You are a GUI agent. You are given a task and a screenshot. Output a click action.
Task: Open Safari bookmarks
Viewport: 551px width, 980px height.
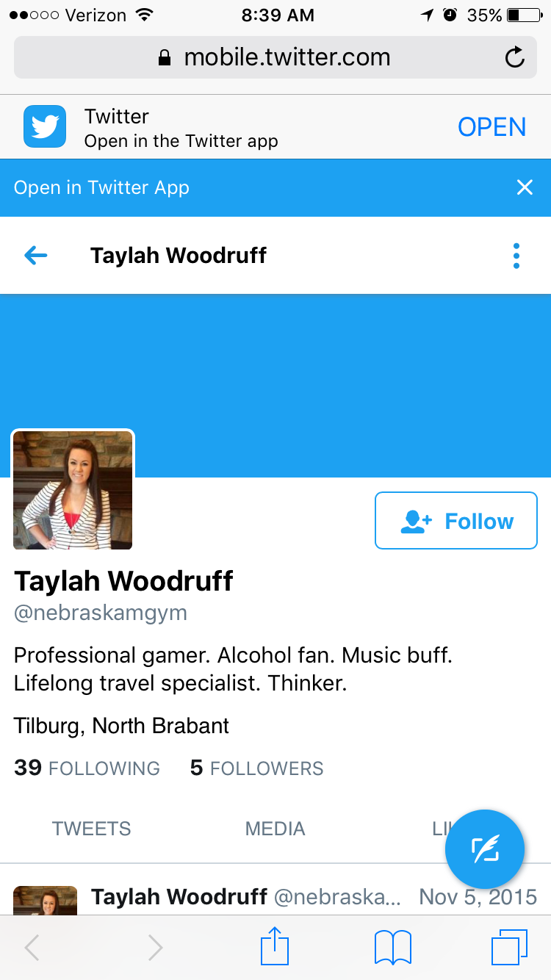coord(393,948)
